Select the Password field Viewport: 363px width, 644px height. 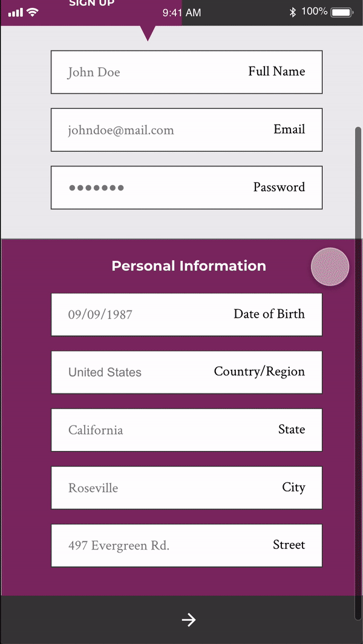(x=186, y=188)
